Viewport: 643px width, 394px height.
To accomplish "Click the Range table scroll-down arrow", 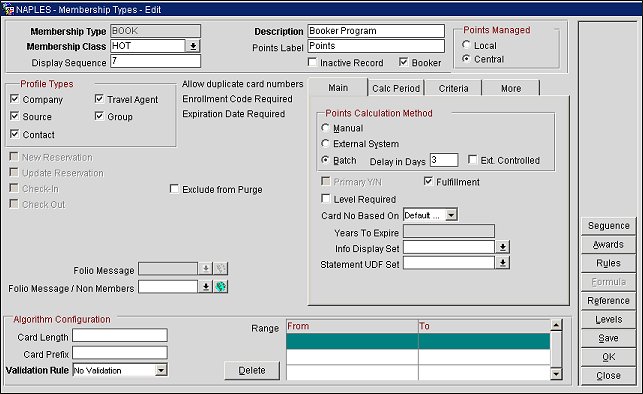I will [x=556, y=374].
